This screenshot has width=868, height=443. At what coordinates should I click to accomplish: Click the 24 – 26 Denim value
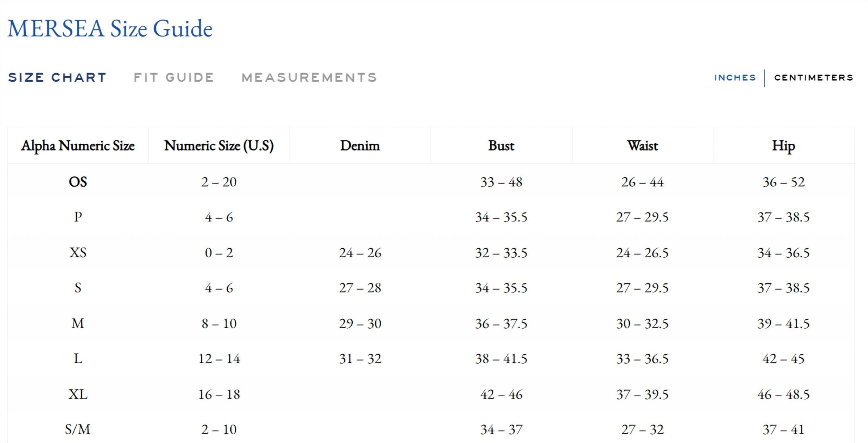(x=360, y=253)
